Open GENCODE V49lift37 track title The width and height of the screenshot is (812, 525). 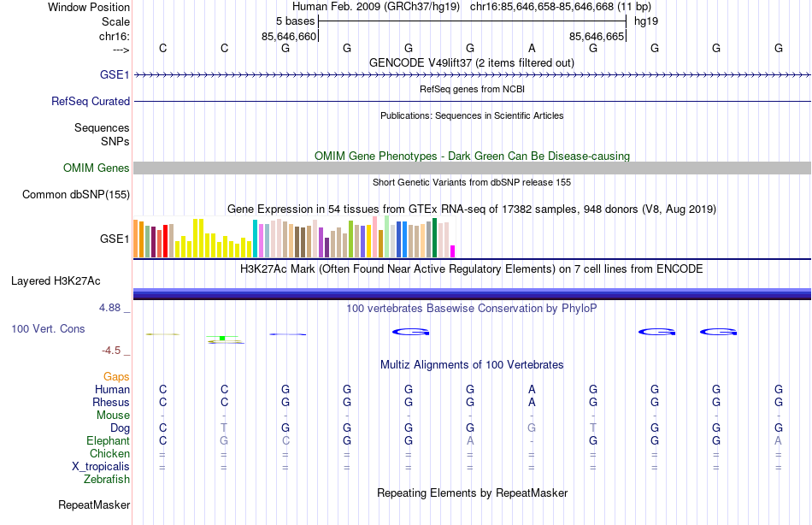coord(471,62)
